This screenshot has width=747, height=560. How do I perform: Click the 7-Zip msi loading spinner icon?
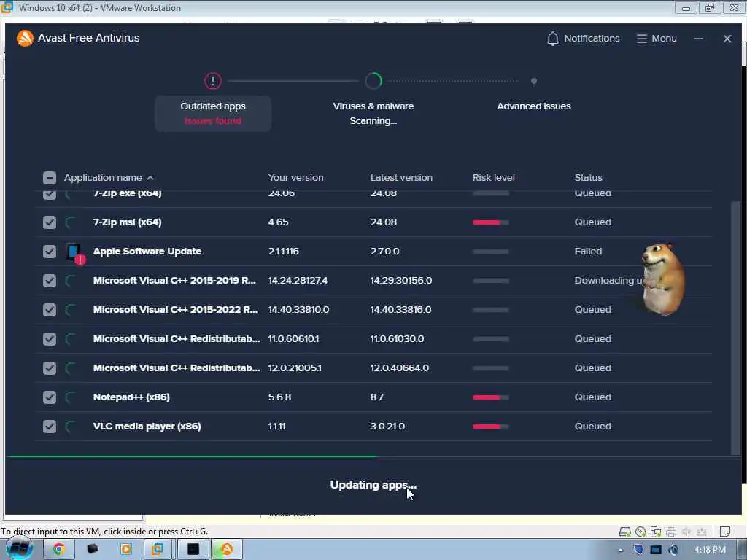(71, 222)
